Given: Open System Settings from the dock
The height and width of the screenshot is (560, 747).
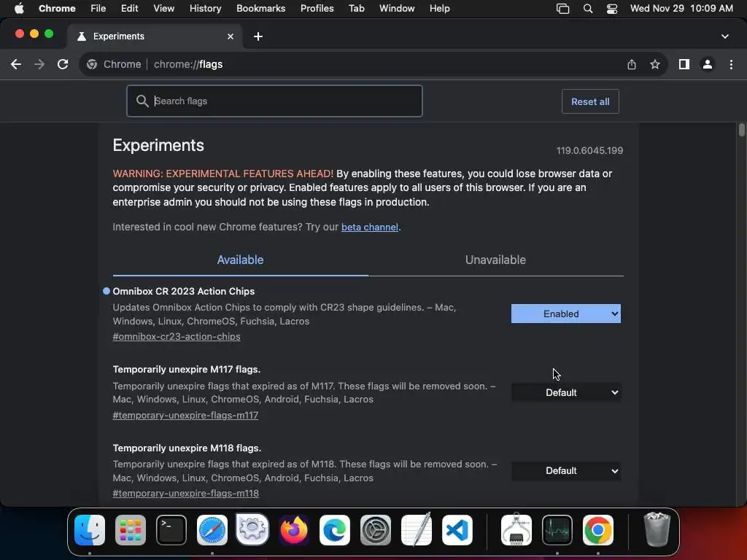Looking at the screenshot, I should click(376, 530).
